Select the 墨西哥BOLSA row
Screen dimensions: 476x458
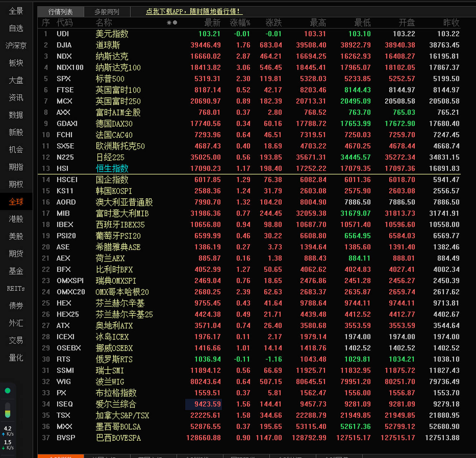[249, 427]
